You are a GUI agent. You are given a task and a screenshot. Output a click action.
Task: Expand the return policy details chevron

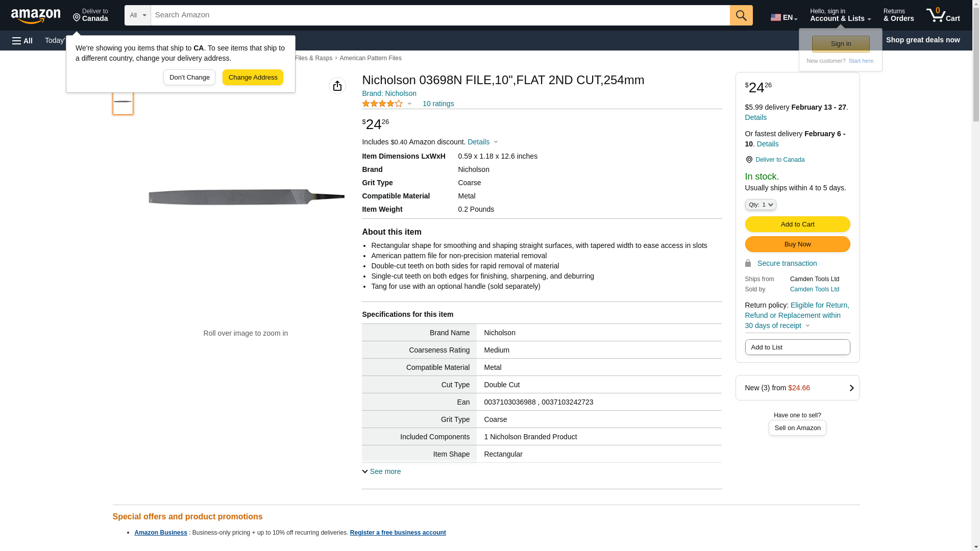coord(807,325)
